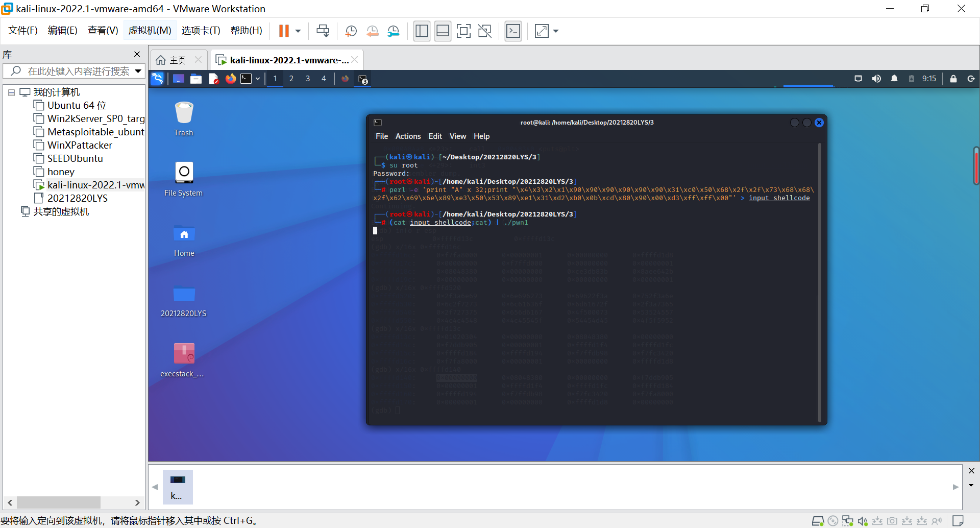Select the honey virtual machine entry
The image size is (980, 528).
(54, 172)
